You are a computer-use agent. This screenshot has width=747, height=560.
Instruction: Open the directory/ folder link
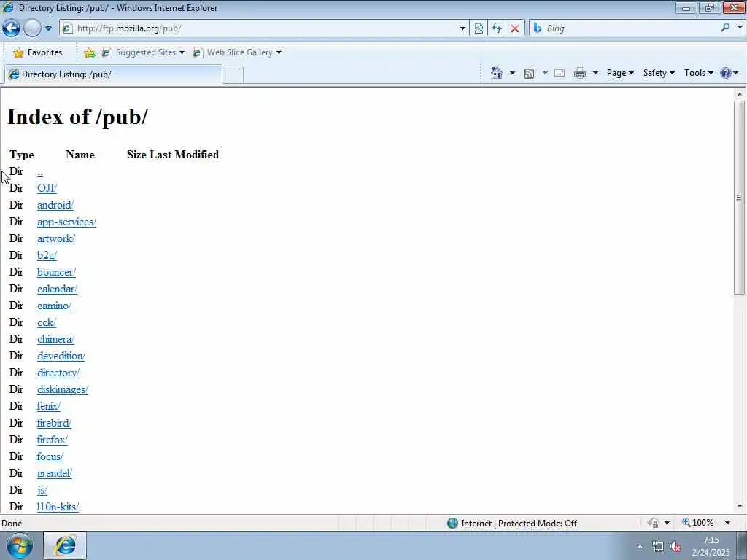pos(58,373)
